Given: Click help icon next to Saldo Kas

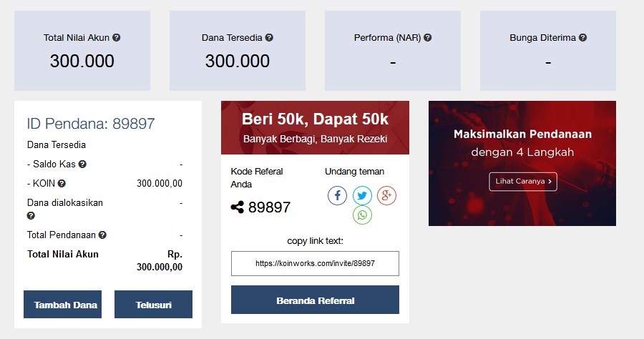Looking at the screenshot, I should pos(82,164).
